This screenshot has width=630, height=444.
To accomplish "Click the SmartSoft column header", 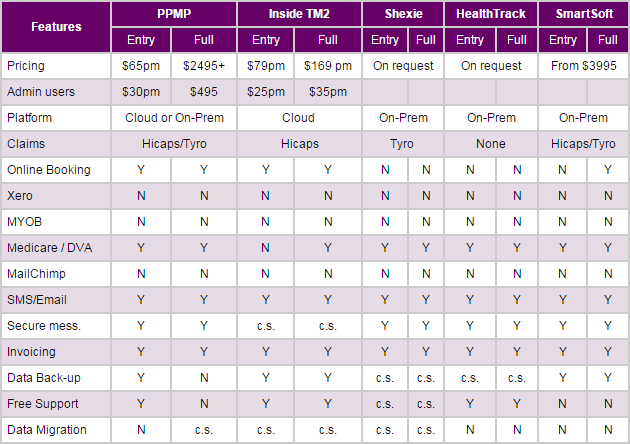I will click(x=584, y=14).
